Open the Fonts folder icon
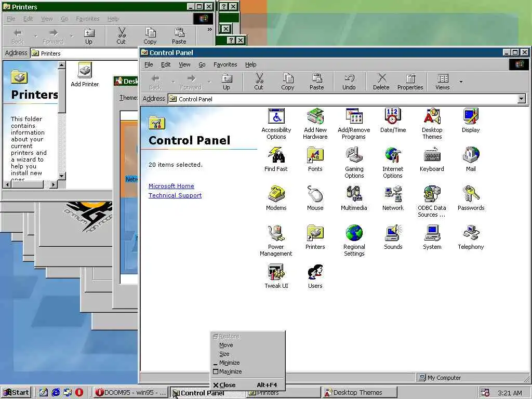532x399 pixels. [x=315, y=159]
